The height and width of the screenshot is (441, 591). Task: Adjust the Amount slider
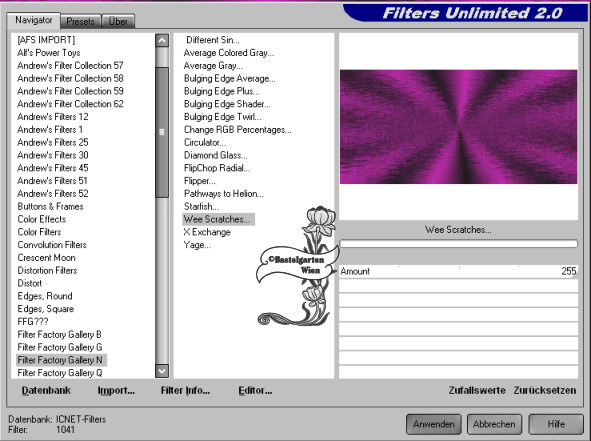(x=458, y=271)
